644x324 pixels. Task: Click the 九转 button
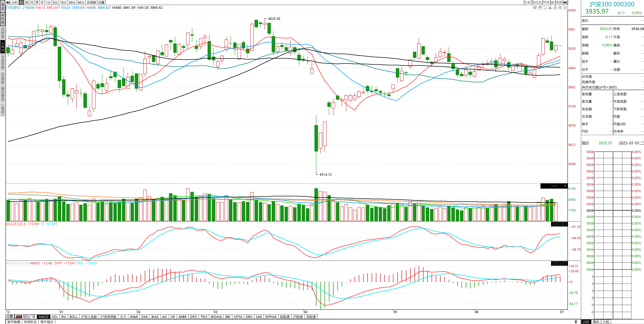pos(528,3)
